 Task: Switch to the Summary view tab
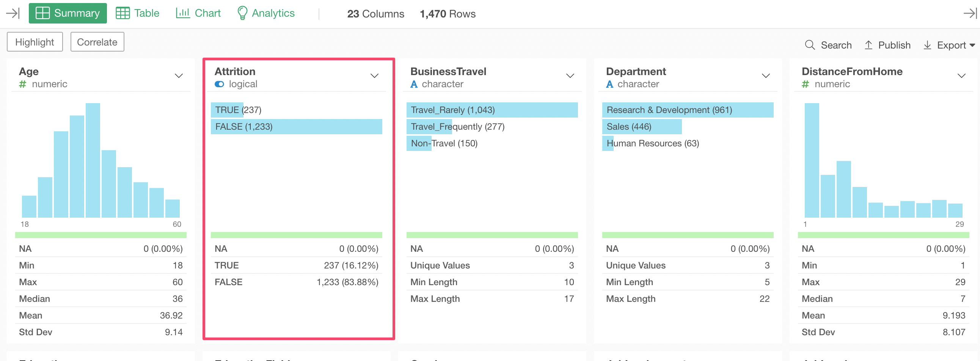tap(68, 13)
